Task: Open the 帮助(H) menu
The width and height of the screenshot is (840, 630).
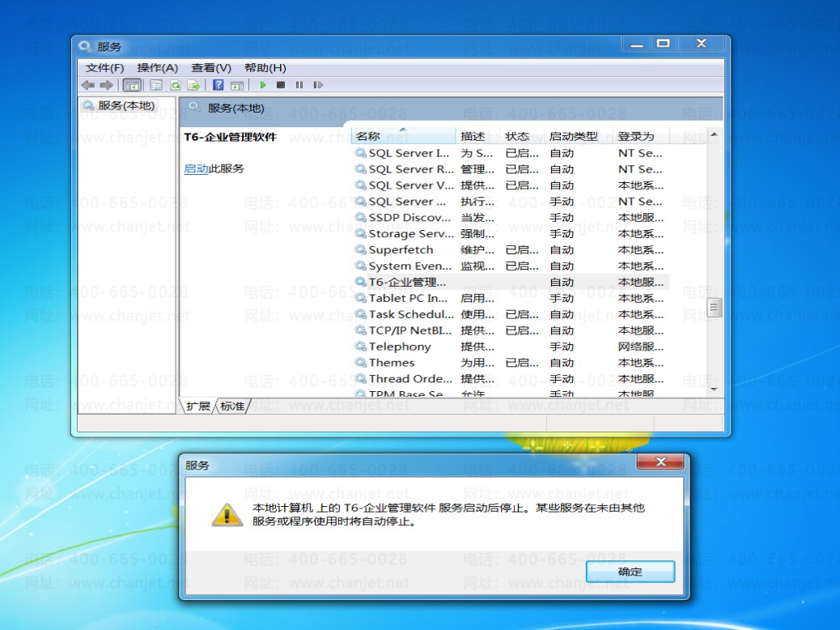Action: pos(265,68)
